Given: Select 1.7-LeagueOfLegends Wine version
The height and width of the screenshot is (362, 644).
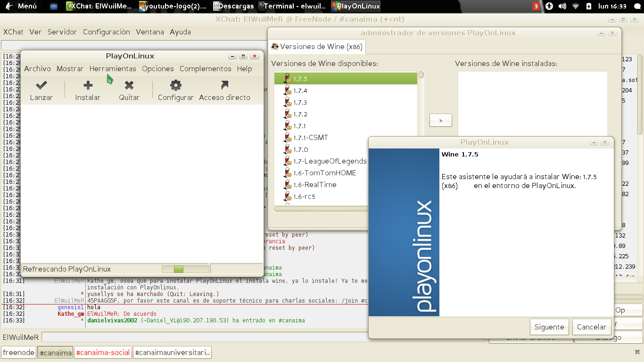Looking at the screenshot, I should (x=346, y=161).
